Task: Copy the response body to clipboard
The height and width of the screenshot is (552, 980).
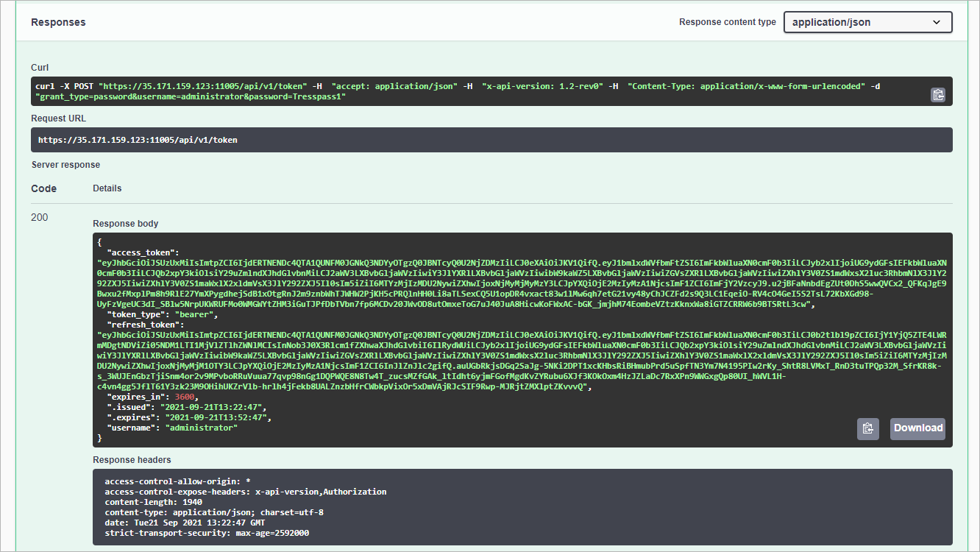Action: (x=867, y=428)
